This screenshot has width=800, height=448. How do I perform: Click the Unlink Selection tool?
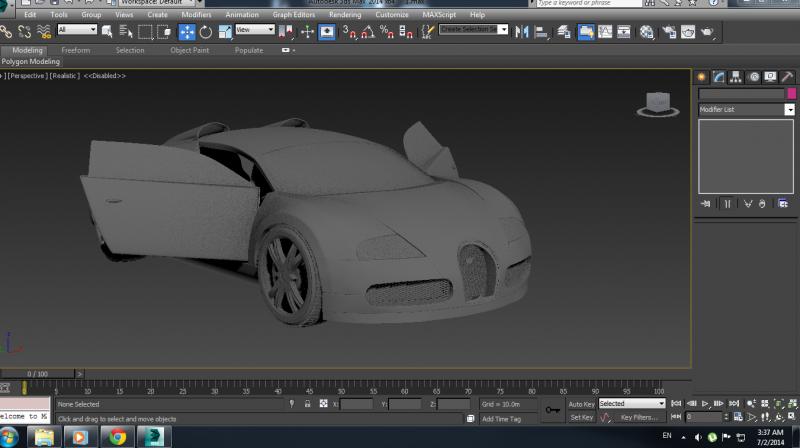click(24, 32)
